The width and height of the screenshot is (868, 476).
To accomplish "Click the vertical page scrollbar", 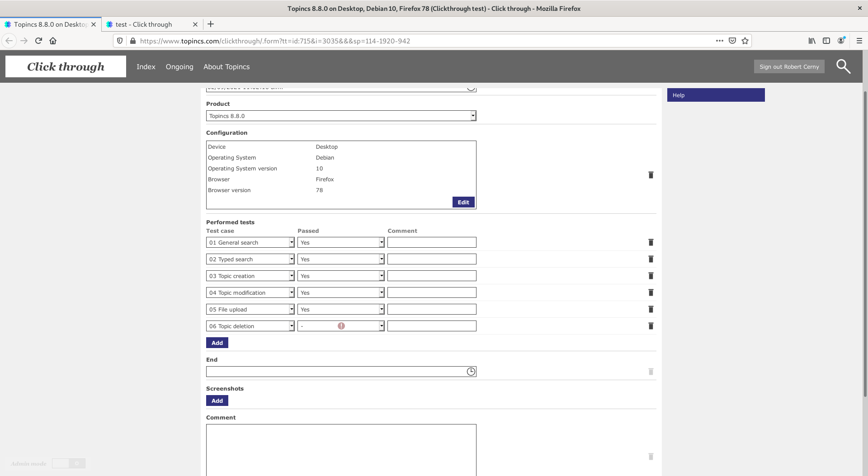I will pos(865,244).
